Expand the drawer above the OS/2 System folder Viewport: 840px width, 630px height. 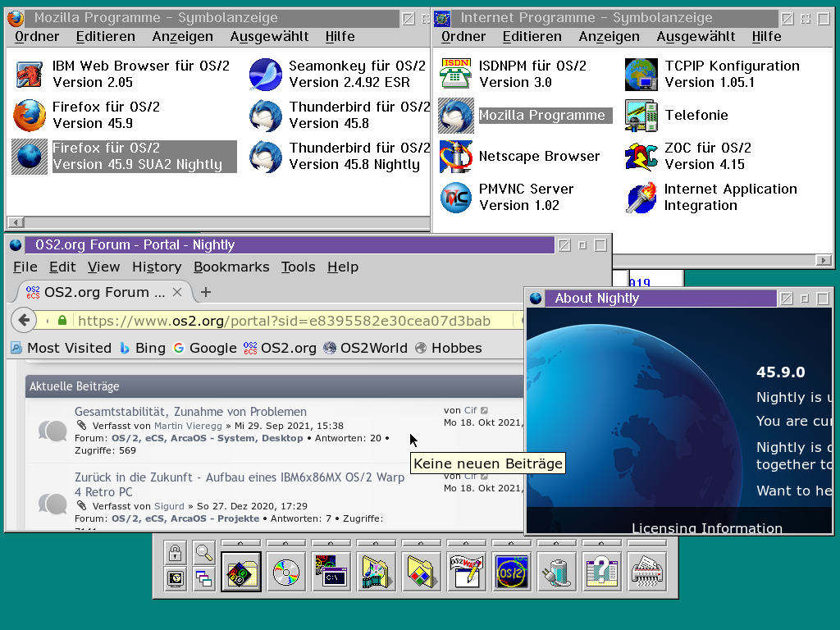point(241,543)
